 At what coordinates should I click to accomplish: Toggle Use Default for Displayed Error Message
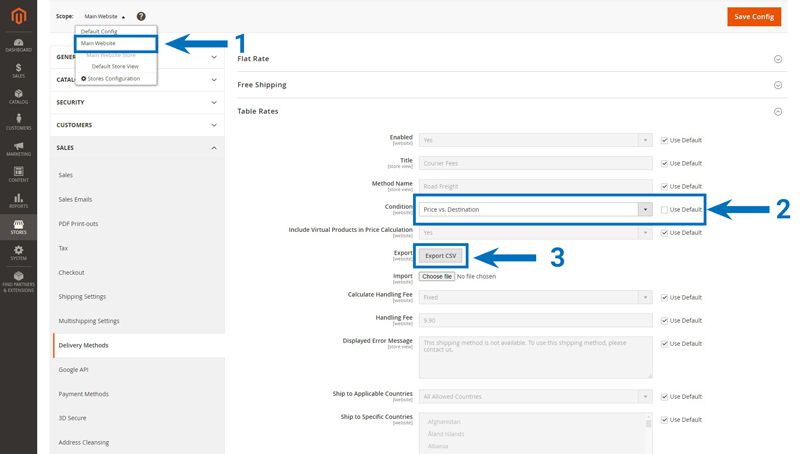pyautogui.click(x=664, y=344)
